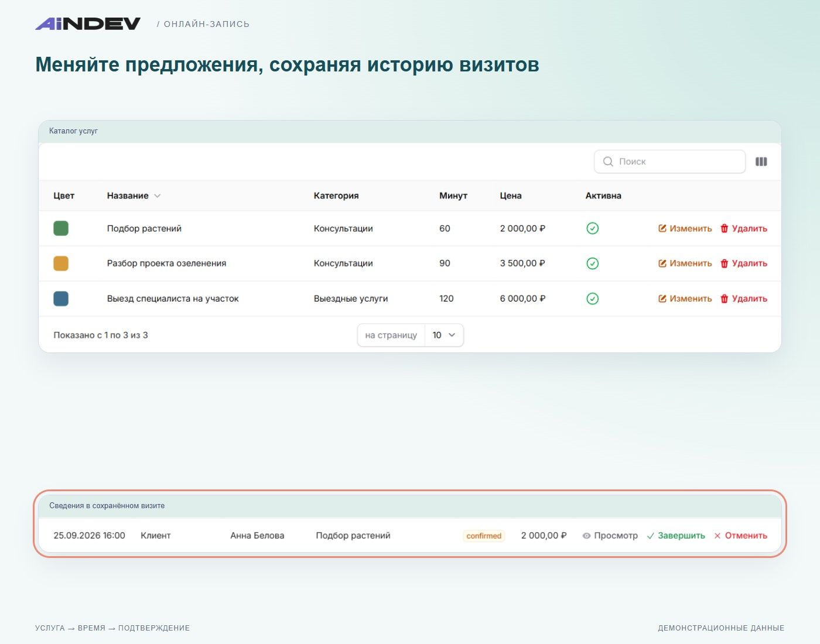The image size is (820, 644).
Task: Select the Подбор растений name in catalog
Action: tap(144, 228)
